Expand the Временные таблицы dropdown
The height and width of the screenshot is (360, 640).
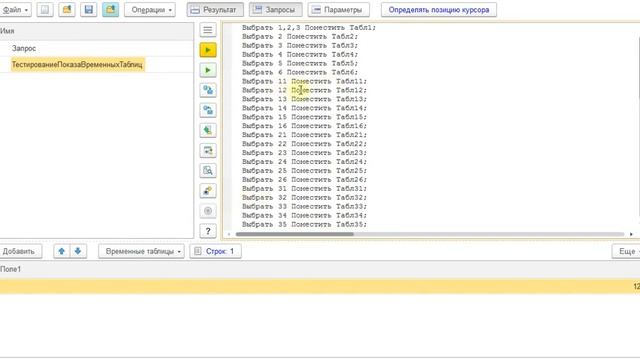141,251
